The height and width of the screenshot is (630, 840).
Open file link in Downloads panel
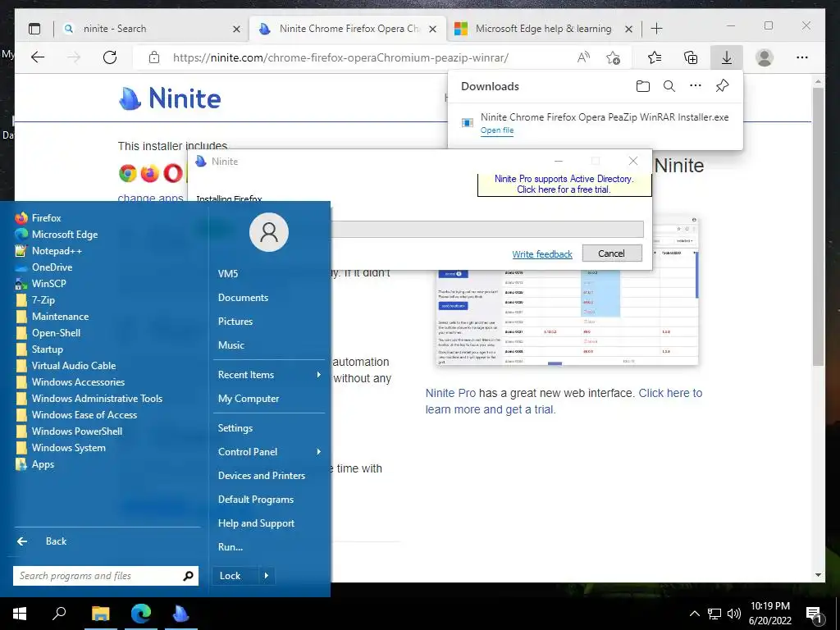pyautogui.click(x=497, y=130)
